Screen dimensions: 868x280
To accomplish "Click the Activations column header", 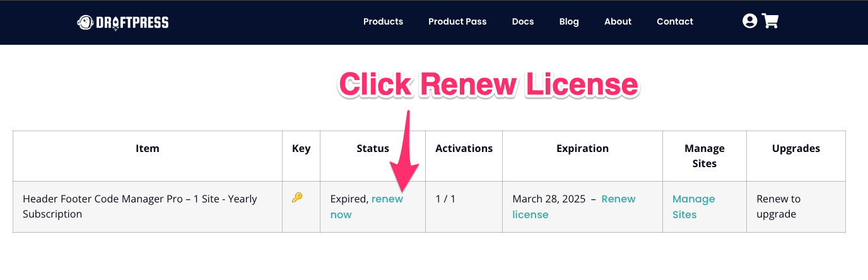I will (x=464, y=149).
